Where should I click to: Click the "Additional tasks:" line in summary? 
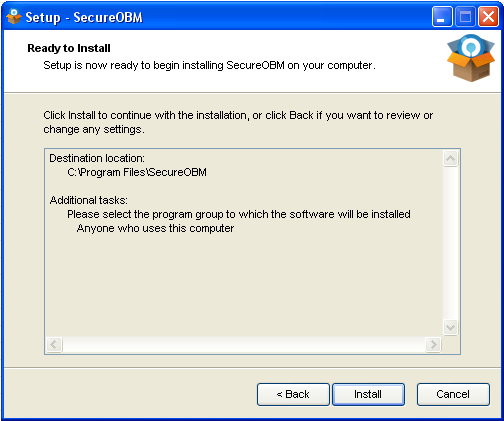[x=88, y=200]
